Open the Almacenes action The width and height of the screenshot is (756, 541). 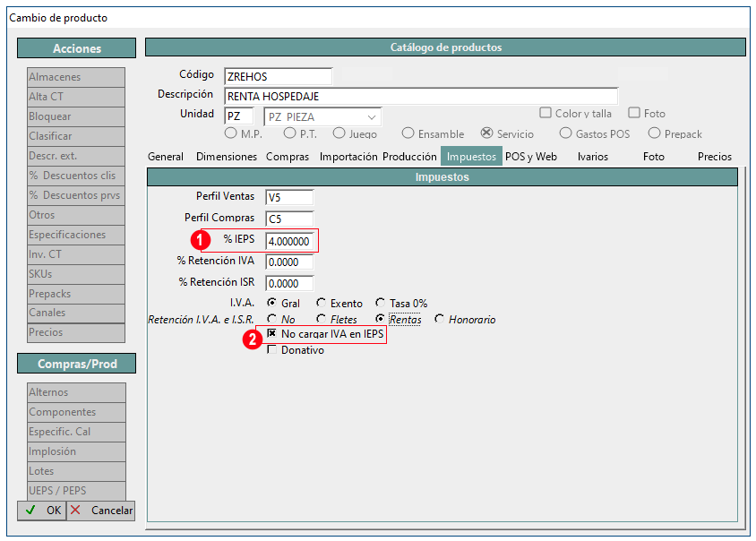76,77
